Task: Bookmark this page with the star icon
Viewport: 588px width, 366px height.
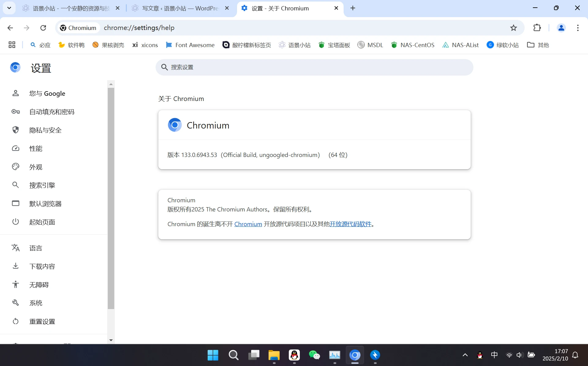Action: (x=514, y=28)
